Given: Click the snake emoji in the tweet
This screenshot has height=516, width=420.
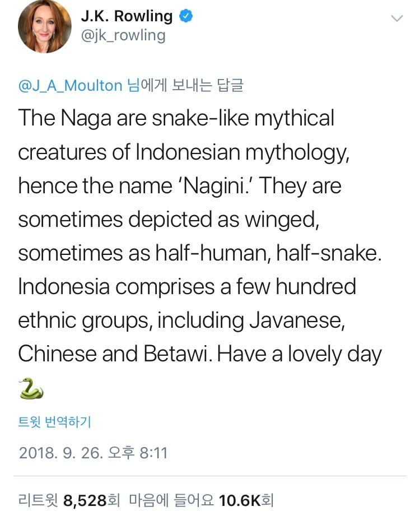Looking at the screenshot, I should 31,388.
